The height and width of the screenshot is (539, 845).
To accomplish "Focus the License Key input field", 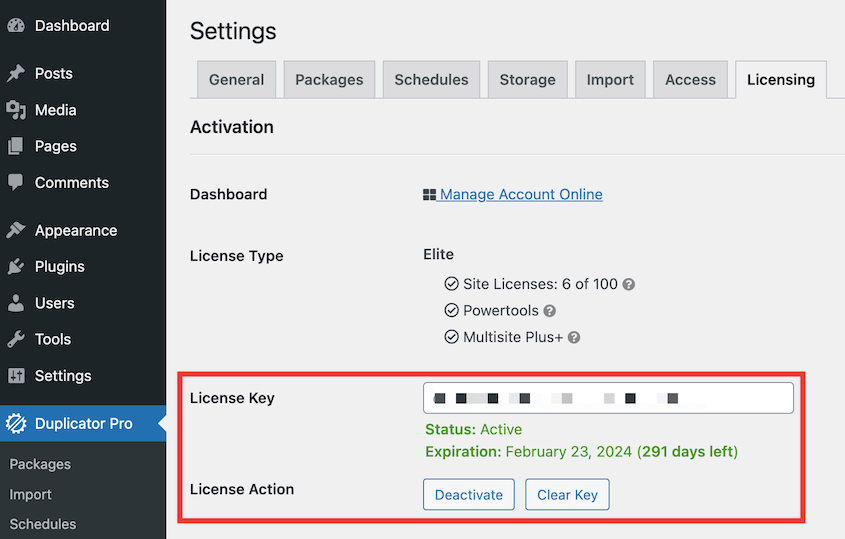I will pos(608,398).
